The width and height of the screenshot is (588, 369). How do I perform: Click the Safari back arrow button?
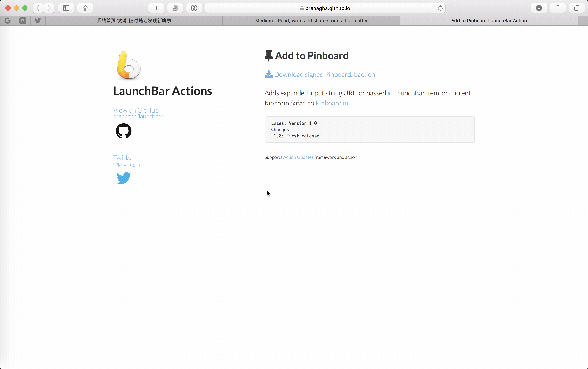point(38,8)
